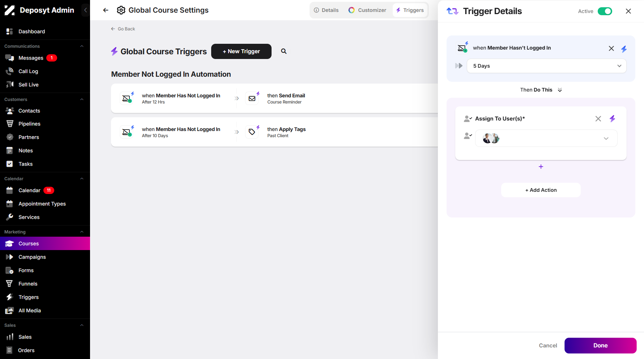Click the search magnifier icon

click(284, 51)
